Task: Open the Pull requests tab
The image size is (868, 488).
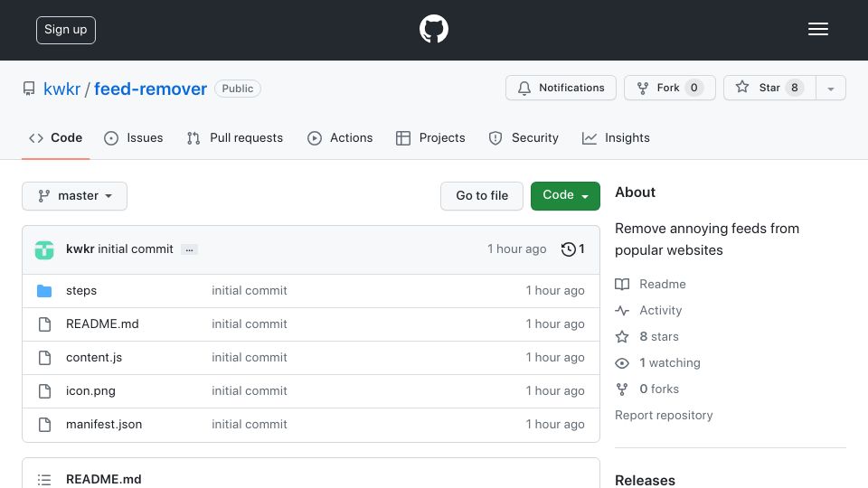Action: 235,137
